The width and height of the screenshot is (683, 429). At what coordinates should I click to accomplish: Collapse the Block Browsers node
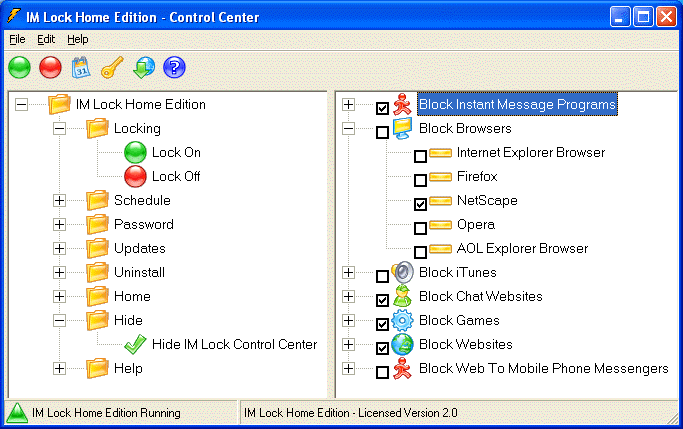point(348,128)
